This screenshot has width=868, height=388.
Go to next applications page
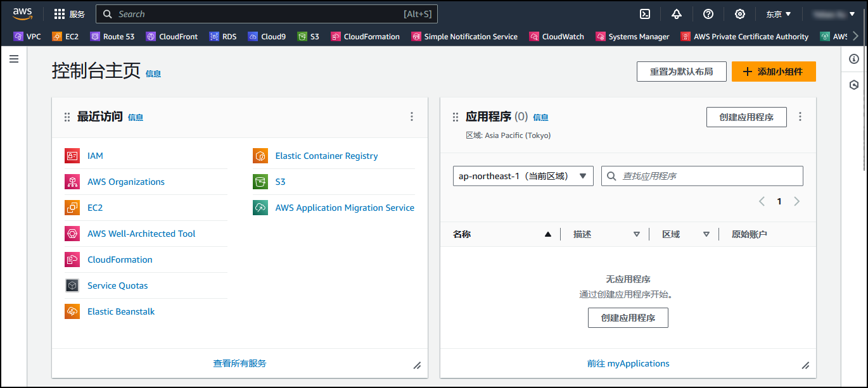[797, 201]
